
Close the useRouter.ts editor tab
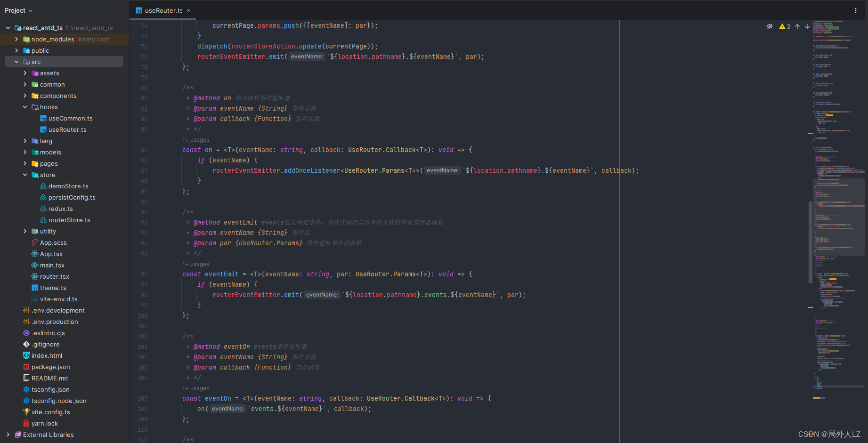[188, 10]
